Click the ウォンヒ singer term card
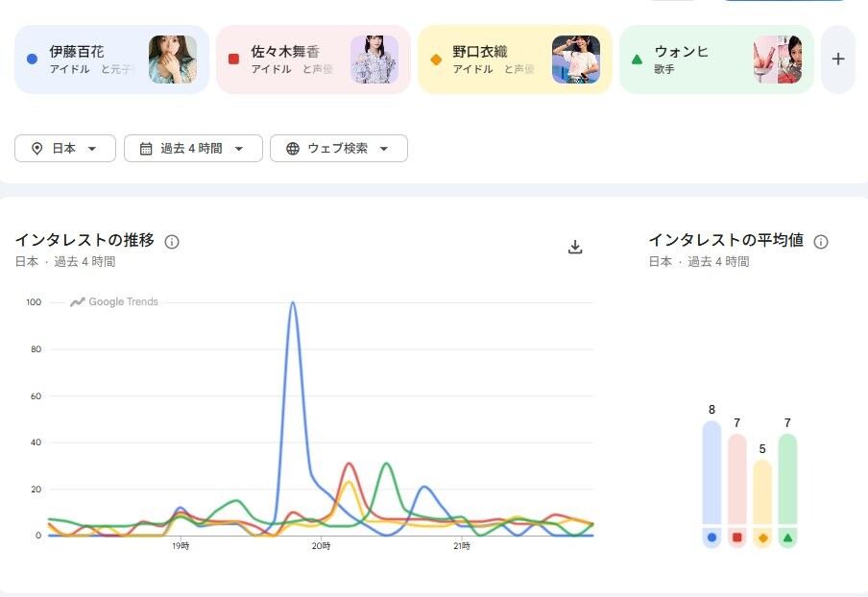This screenshot has width=868, height=597. point(716,60)
